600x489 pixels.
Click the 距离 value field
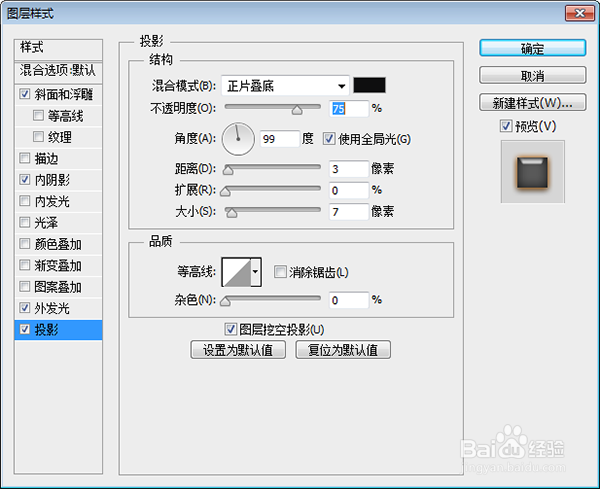(x=349, y=169)
